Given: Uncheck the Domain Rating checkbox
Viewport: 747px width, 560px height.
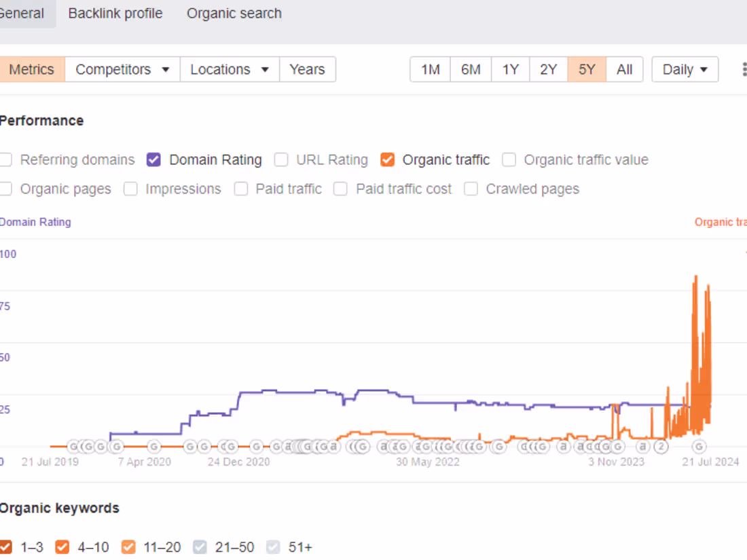Looking at the screenshot, I should [x=153, y=160].
